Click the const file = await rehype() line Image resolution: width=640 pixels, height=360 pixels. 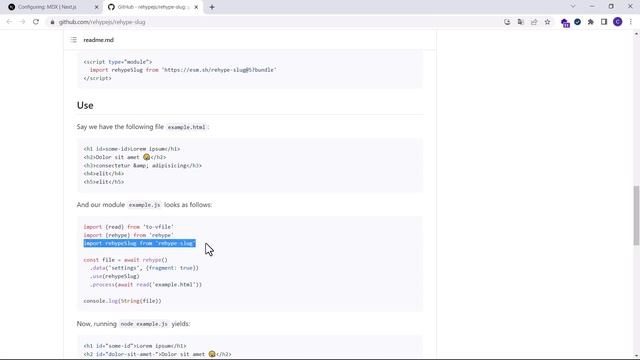tap(125, 260)
